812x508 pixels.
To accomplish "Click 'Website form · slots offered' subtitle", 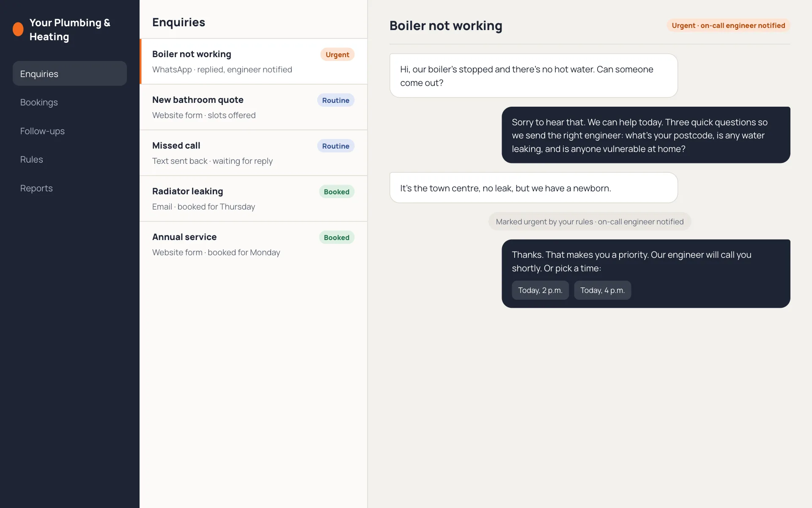I will (204, 115).
